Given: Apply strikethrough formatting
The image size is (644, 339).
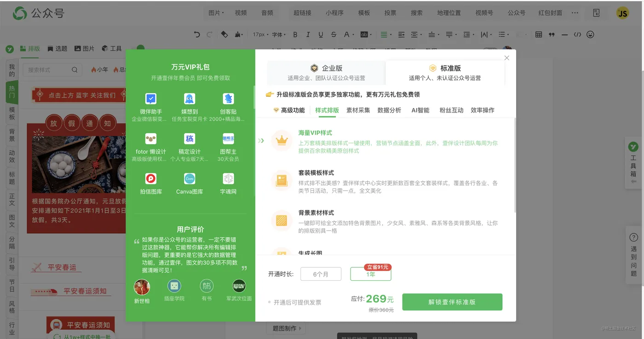Looking at the screenshot, I should coord(333,34).
